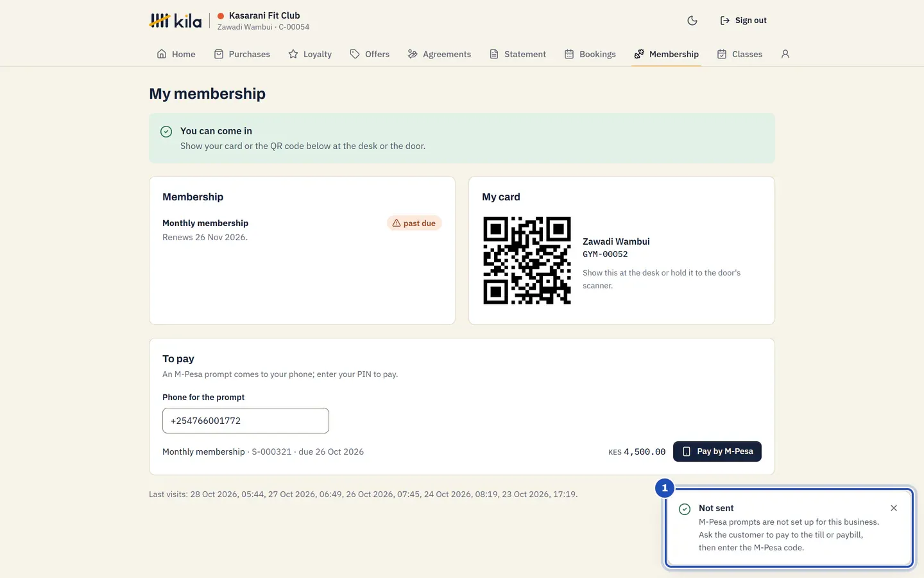Click 'Zawadi Wambui · C-00054' in header
The image size is (924, 578).
pos(263,27)
